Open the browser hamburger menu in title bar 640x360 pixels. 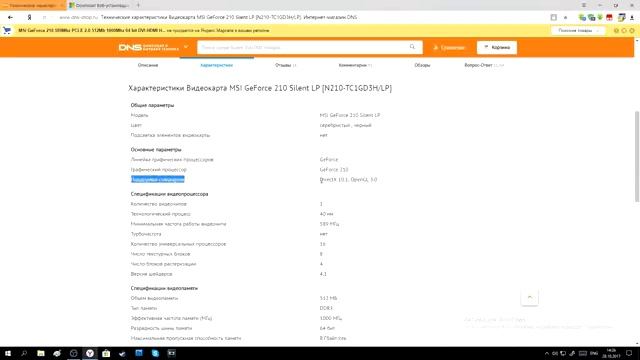point(584,5)
